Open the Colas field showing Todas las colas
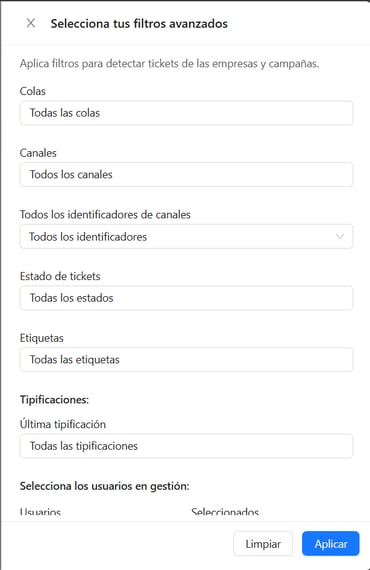This screenshot has width=370, height=570. [x=186, y=113]
